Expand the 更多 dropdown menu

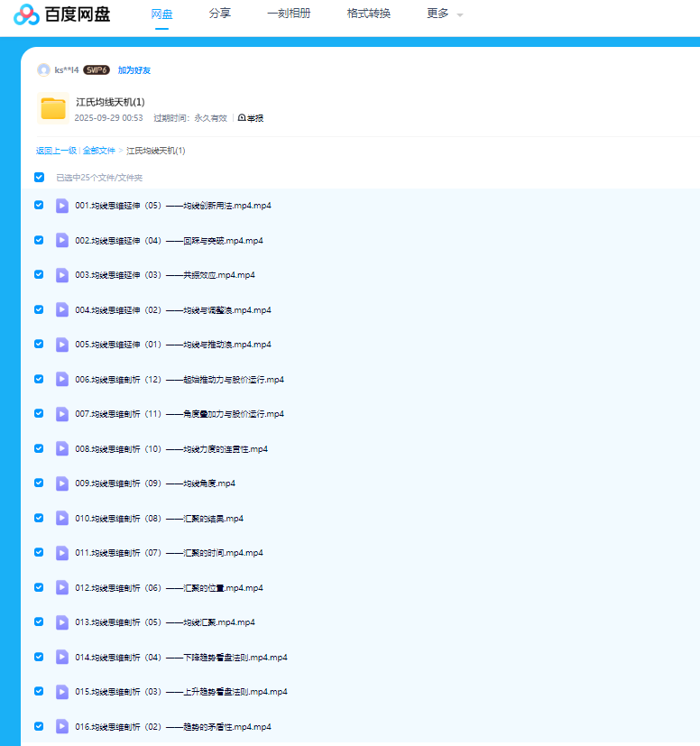coord(444,14)
